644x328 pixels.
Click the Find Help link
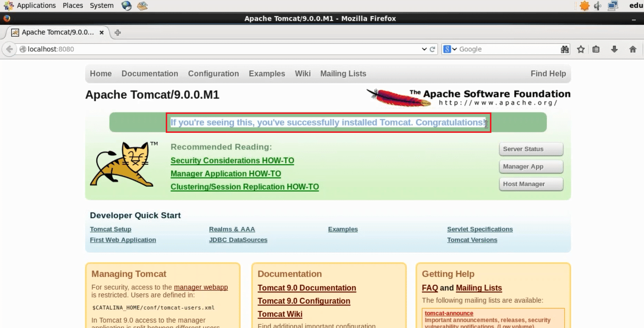(548, 73)
